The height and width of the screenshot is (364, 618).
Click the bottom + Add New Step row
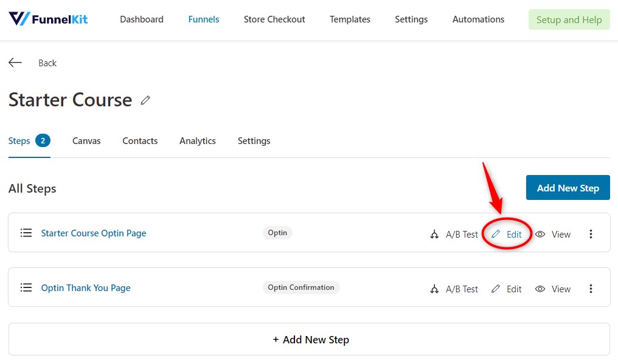point(310,339)
